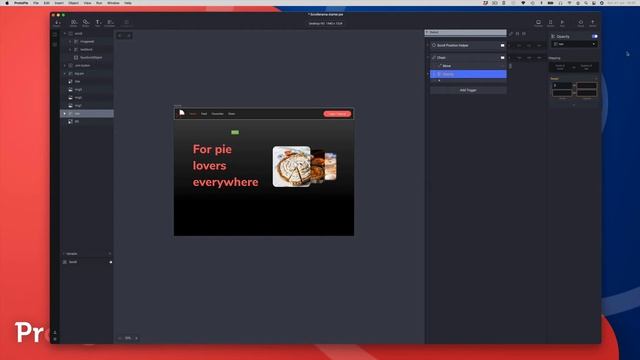
Task: Click the 'For pie lovers everywhere' headline
Action: pos(225,165)
